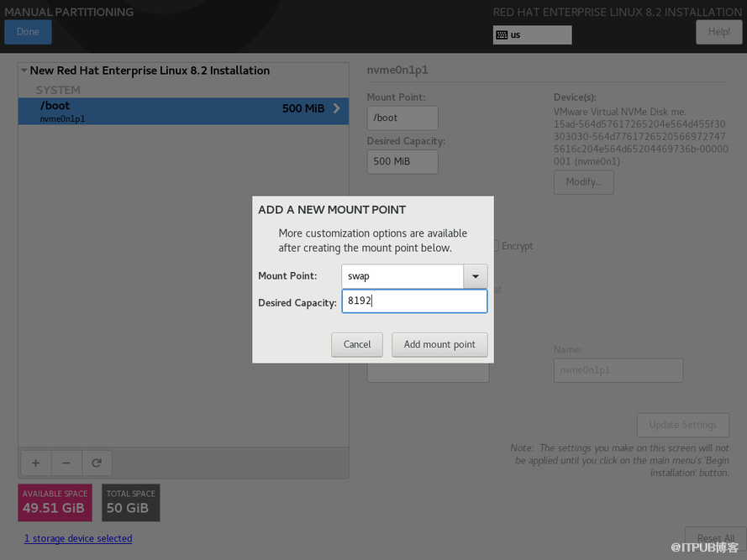Click the Modify... device button

point(583,181)
